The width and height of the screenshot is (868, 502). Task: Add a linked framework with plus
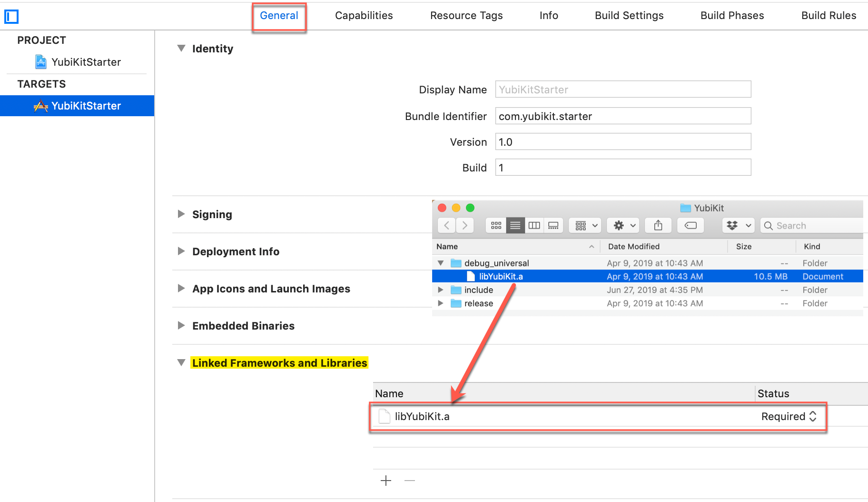click(x=386, y=481)
